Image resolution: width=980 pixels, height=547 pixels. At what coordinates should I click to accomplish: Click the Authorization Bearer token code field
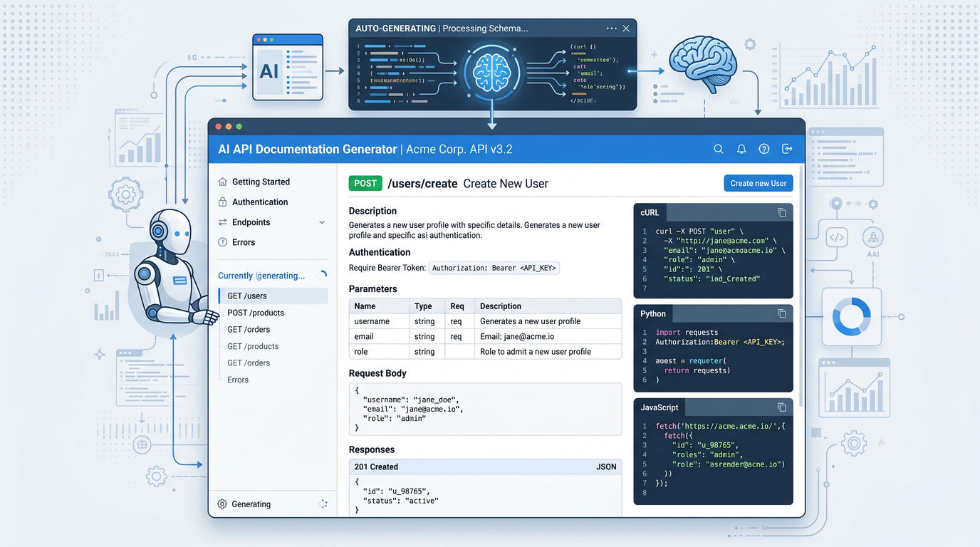pyautogui.click(x=494, y=268)
